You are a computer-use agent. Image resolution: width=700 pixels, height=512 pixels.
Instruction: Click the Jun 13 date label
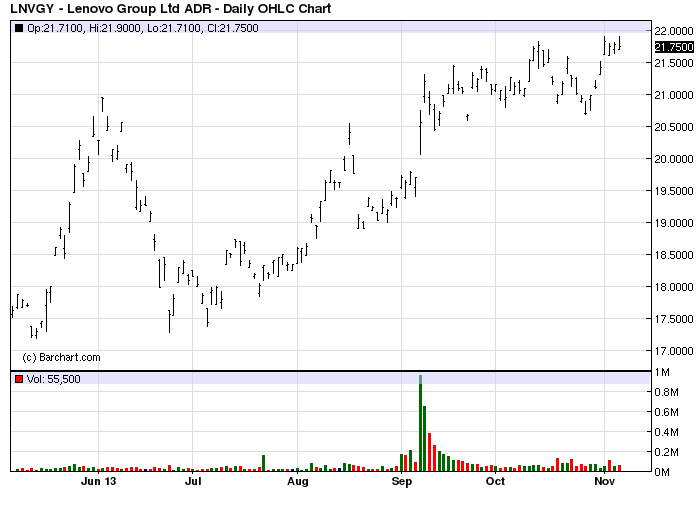(x=99, y=481)
